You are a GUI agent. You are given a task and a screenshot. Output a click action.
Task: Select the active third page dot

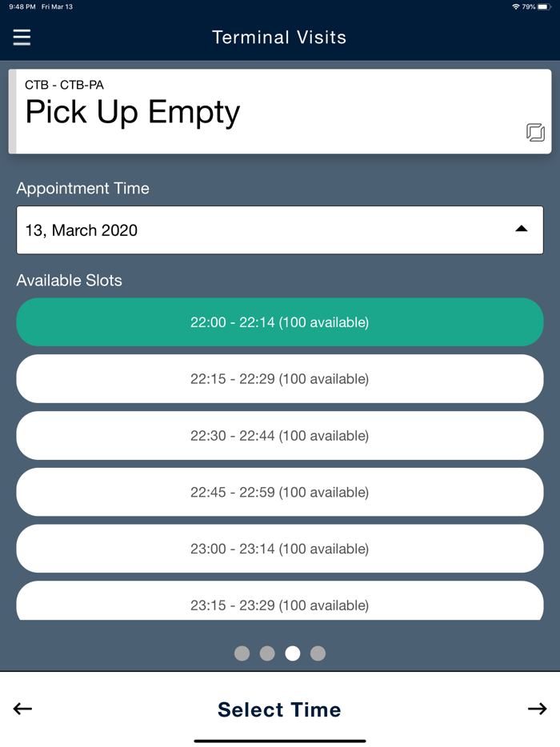pos(293,653)
